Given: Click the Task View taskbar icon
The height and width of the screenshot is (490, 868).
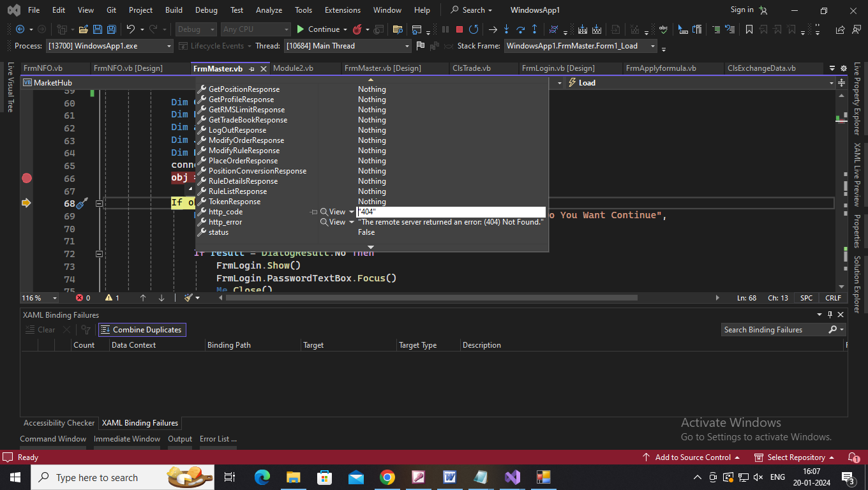Looking at the screenshot, I should 230,477.
